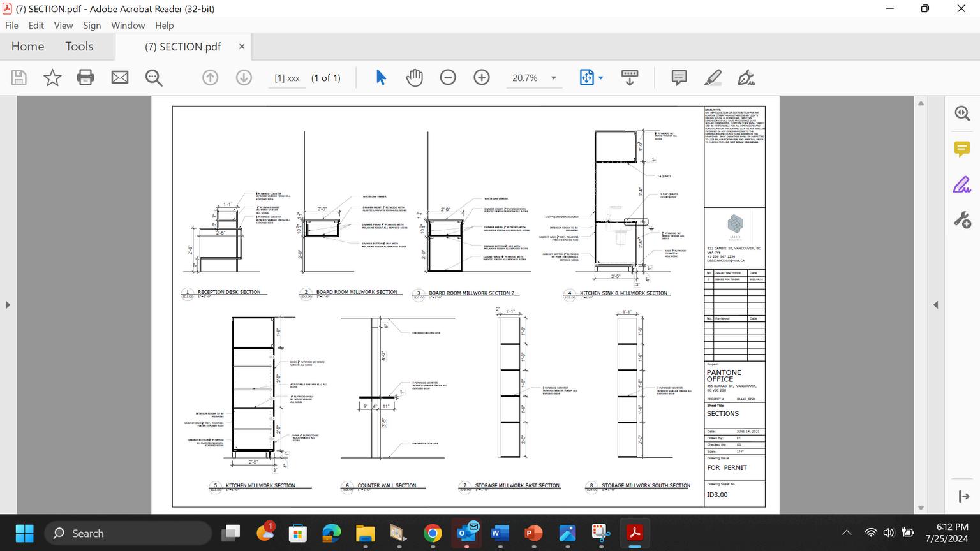This screenshot has height=551, width=980.
Task: Open Fill & Sign in right pane
Action: [x=962, y=185]
